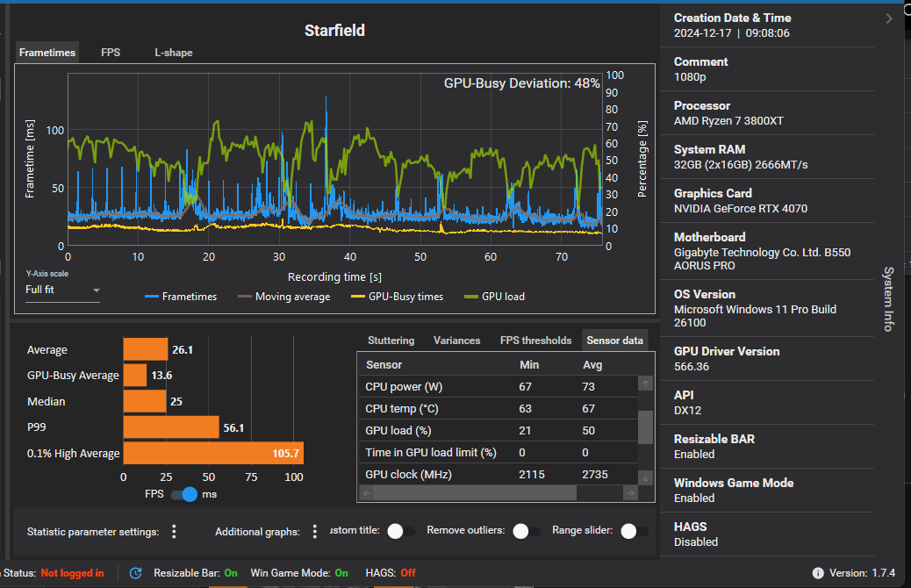Open Additional graphs three-dot menu

click(315, 531)
